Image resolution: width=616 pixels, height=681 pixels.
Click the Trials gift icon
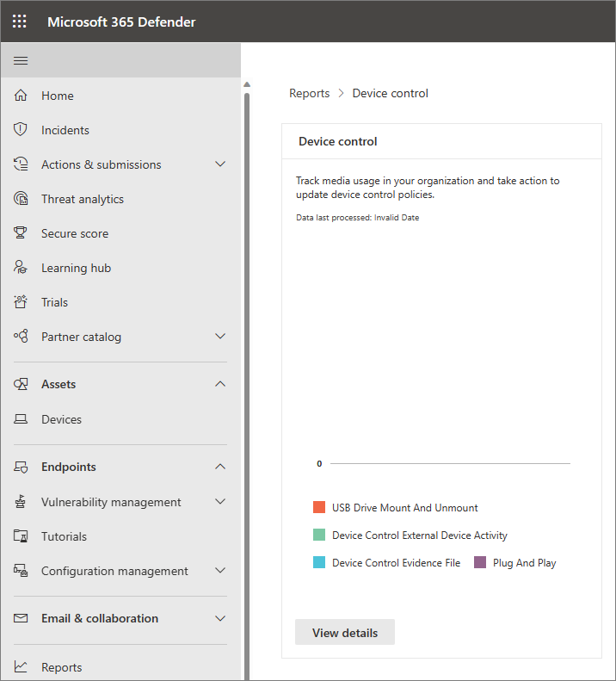pyautogui.click(x=21, y=301)
